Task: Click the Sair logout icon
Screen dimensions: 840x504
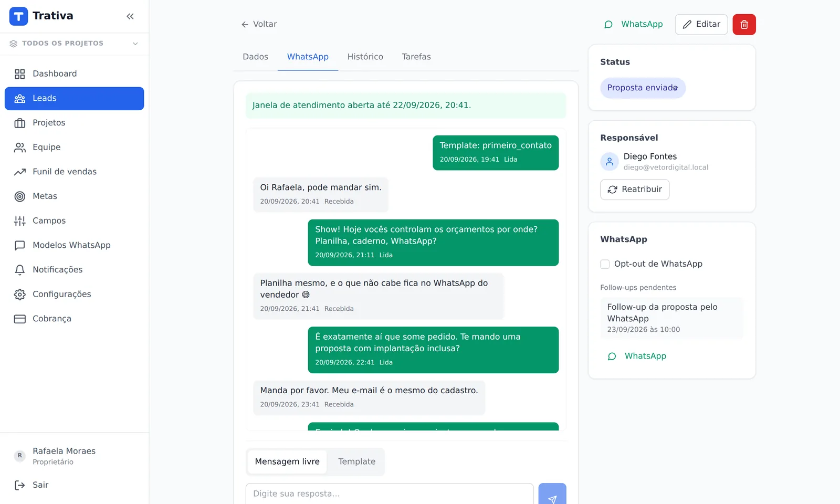Action: point(20,485)
